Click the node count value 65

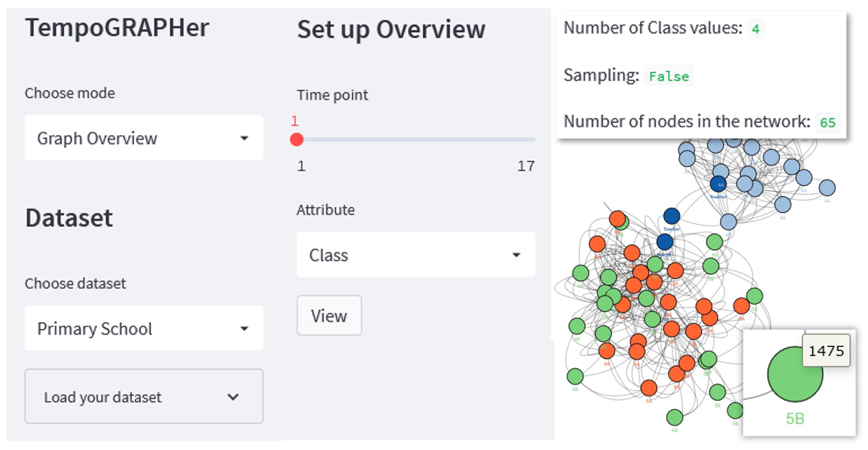(x=828, y=123)
